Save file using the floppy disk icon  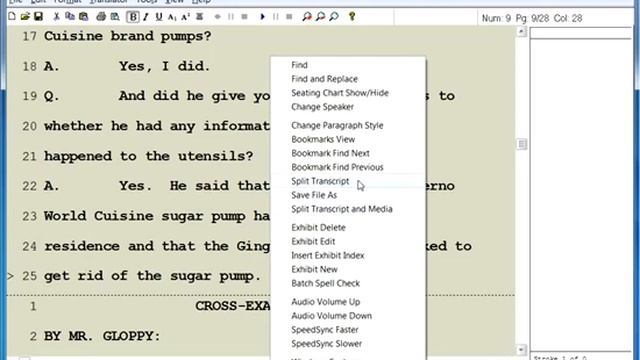coord(38,16)
